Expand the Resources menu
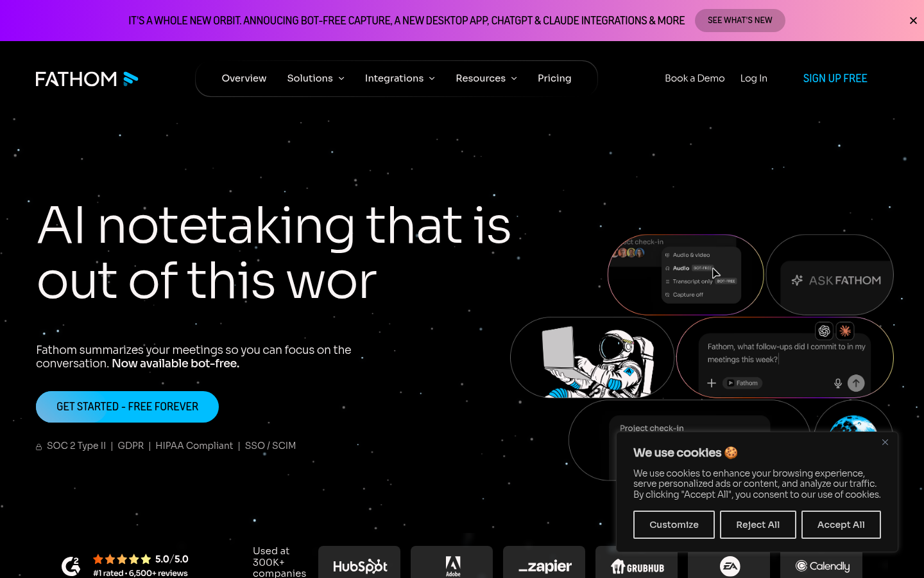The image size is (924, 578). point(486,78)
